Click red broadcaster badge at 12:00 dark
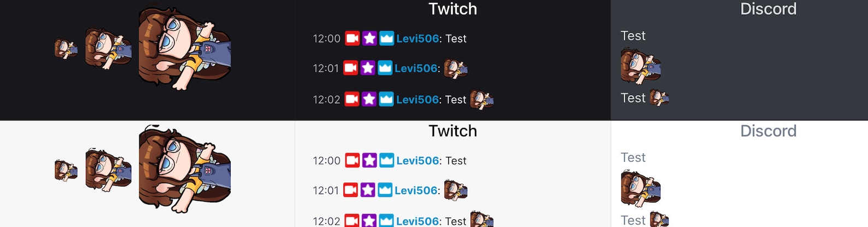The width and height of the screenshot is (868, 227). (x=353, y=38)
